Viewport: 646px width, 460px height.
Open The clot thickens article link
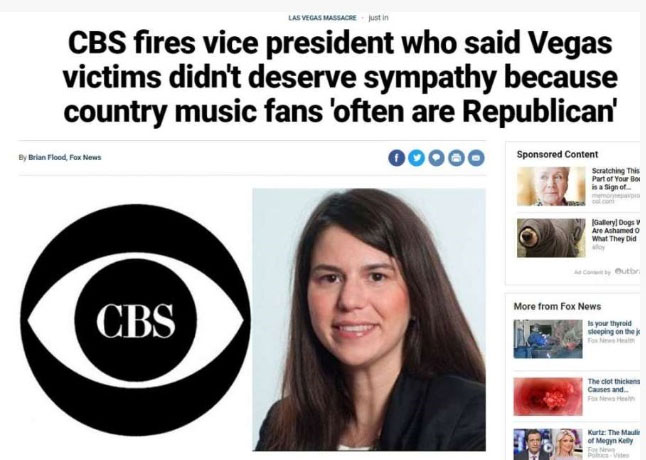pyautogui.click(x=614, y=385)
